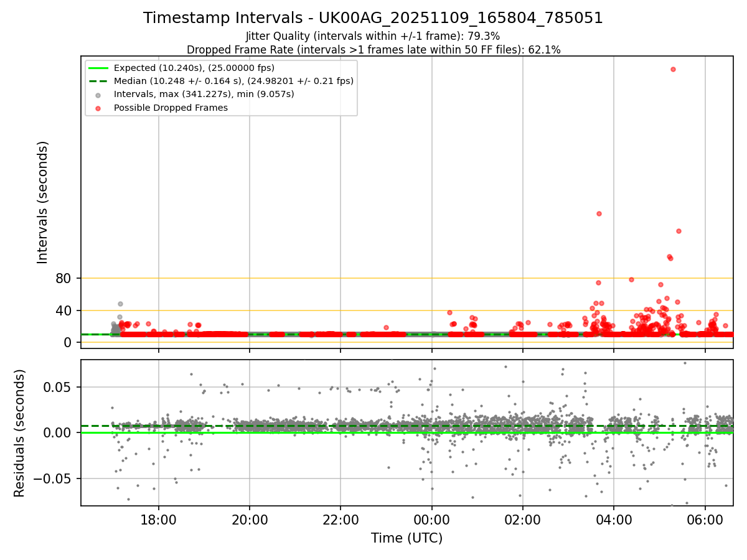The width and height of the screenshot is (747, 560).
Task: Click legend entry 'Expected (10.240s), (25.00000 fps)'
Action: (x=194, y=68)
